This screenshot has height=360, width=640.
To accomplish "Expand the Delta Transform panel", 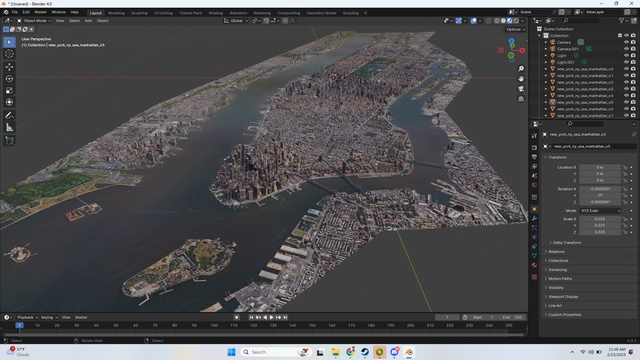I will pyautogui.click(x=567, y=242).
